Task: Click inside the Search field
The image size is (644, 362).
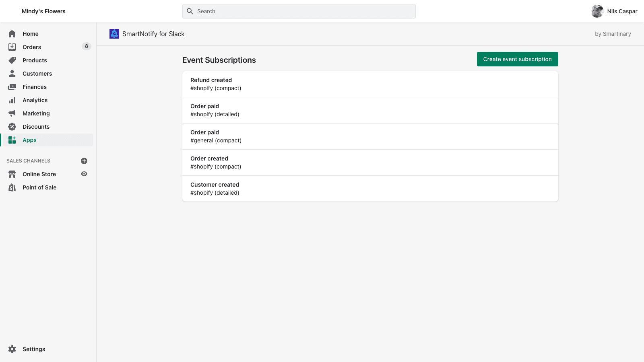Action: coord(299,11)
